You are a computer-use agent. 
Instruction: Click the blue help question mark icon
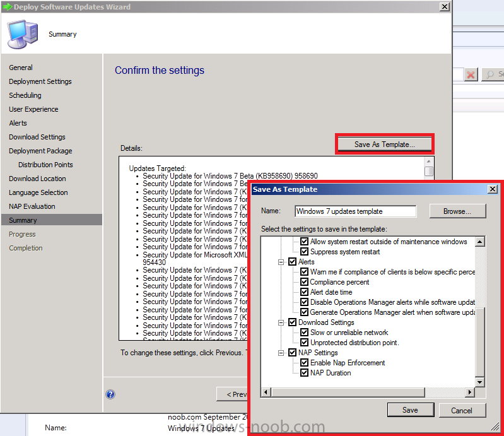[110, 394]
